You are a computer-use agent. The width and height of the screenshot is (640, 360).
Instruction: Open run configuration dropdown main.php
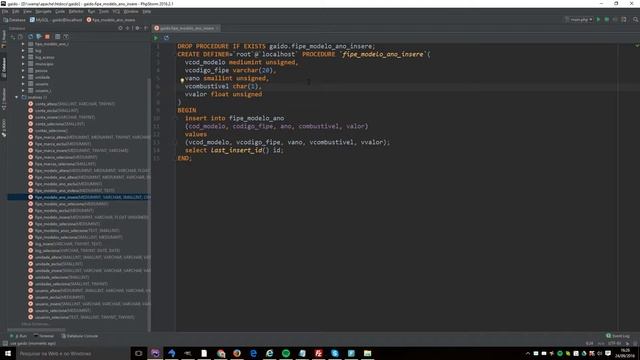pyautogui.click(x=579, y=20)
